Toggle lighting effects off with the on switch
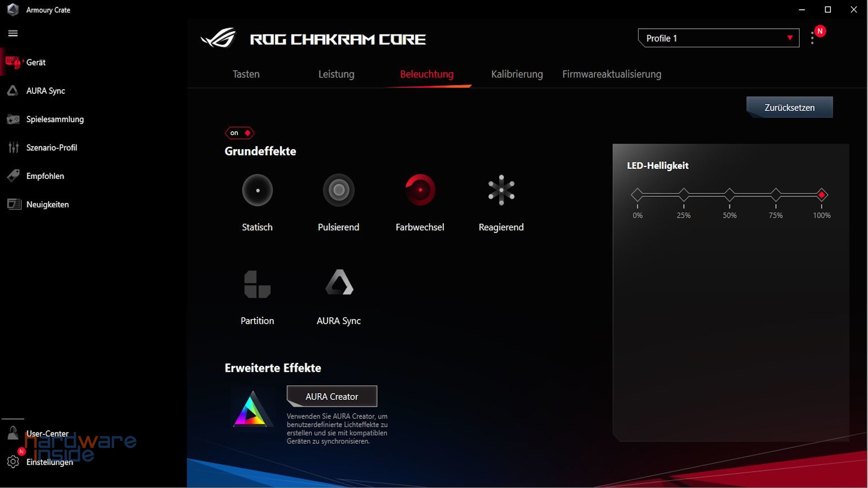868x488 pixels. pos(239,132)
